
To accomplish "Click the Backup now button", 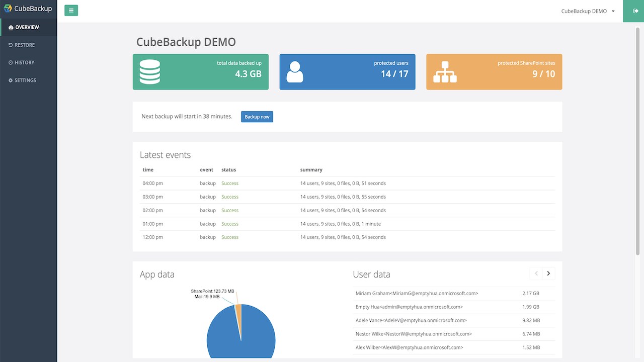I will 257,117.
